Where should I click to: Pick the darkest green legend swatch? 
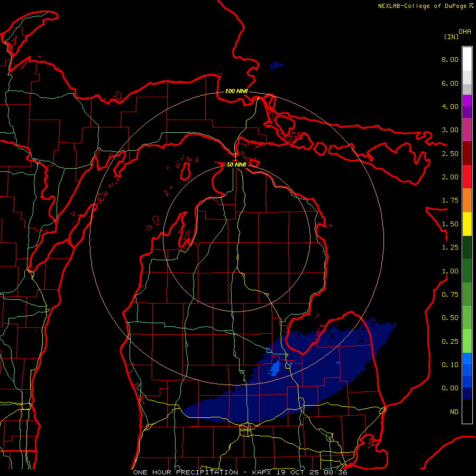click(467, 247)
